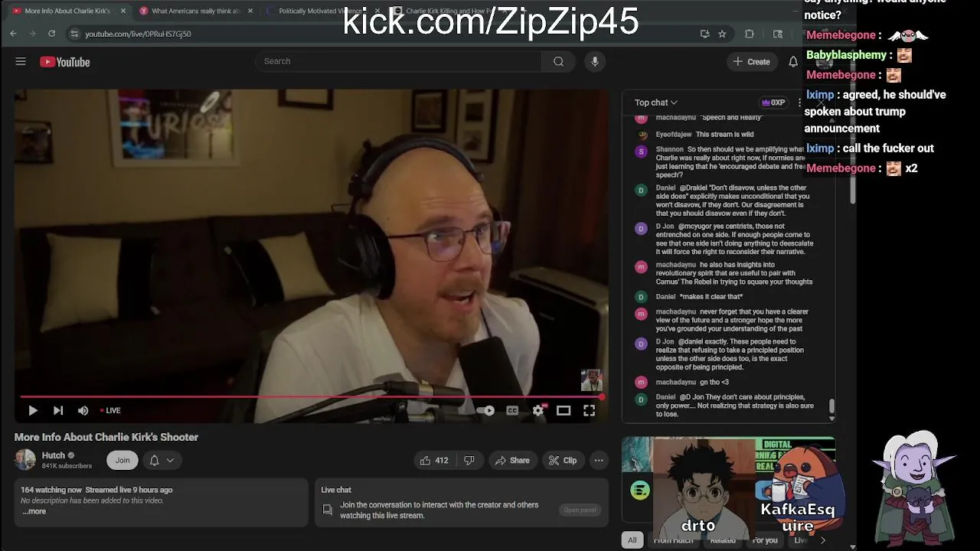The width and height of the screenshot is (980, 551).
Task: Switch to 'Politically Motivated Violence' tab
Action: pyautogui.click(x=320, y=11)
